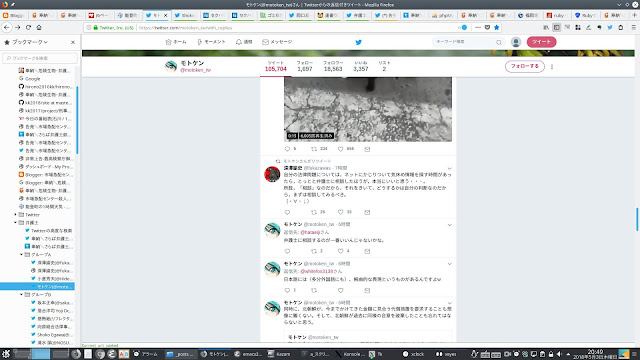Collapse the 弁護士 bookmark folder above Twitterの高度な検索
Viewport: 640px width, 360px height.
tap(16, 222)
